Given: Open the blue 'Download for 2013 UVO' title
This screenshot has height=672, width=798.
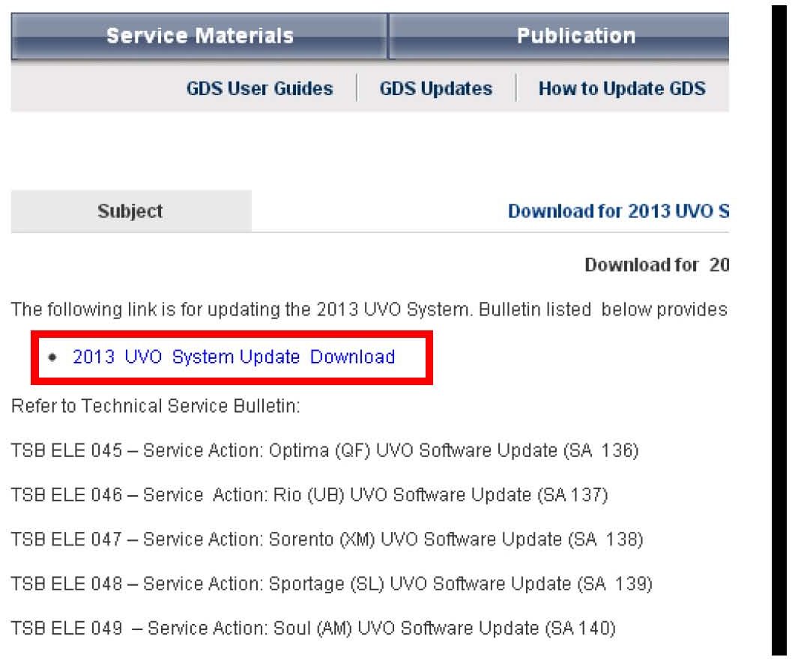Looking at the screenshot, I should click(x=618, y=211).
